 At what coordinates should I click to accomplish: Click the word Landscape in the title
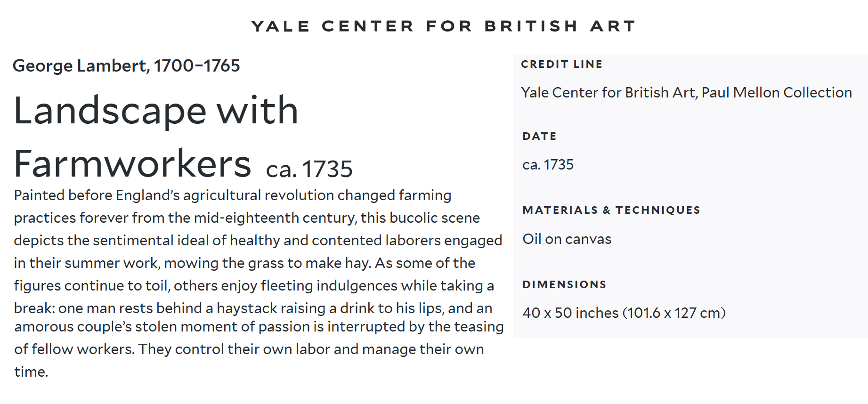click(x=110, y=112)
